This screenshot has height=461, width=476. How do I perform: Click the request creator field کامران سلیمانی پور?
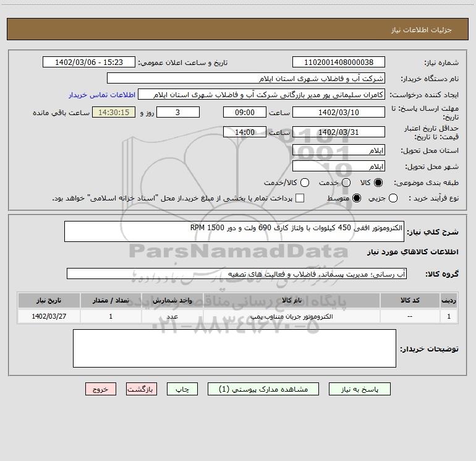coord(261,95)
